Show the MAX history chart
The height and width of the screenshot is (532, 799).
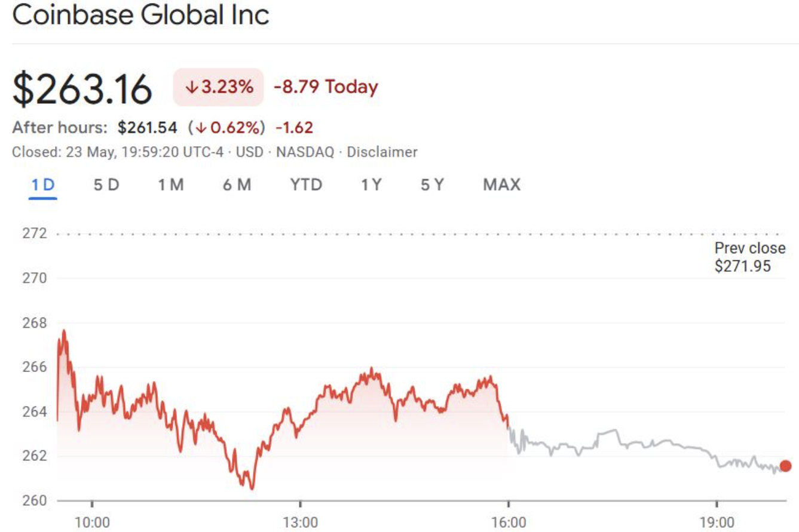click(501, 185)
